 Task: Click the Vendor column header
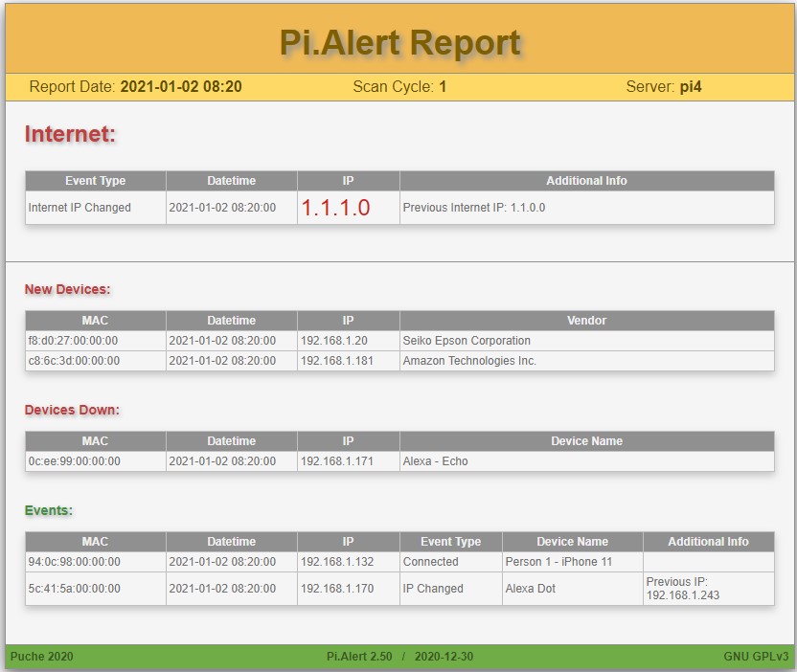(x=586, y=321)
